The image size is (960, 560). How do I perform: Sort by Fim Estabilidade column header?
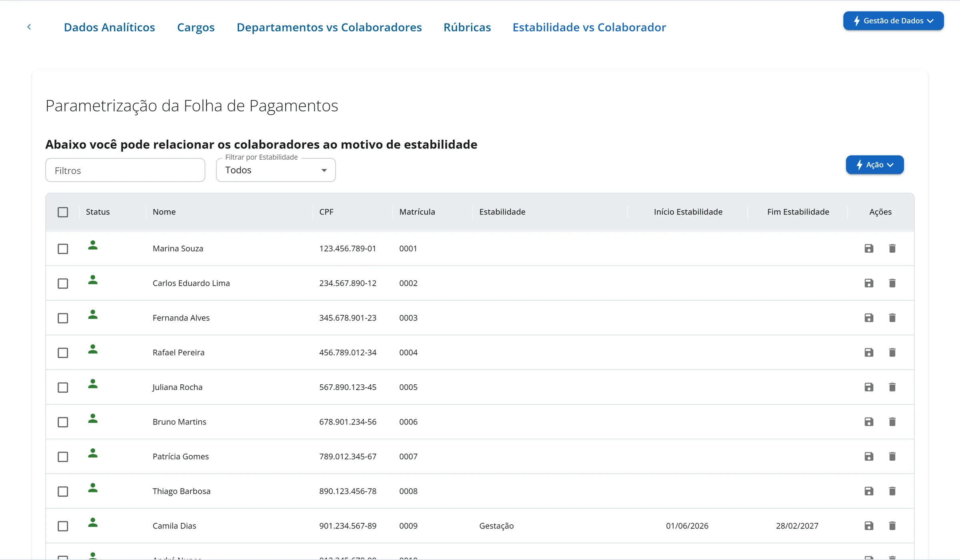click(x=798, y=212)
